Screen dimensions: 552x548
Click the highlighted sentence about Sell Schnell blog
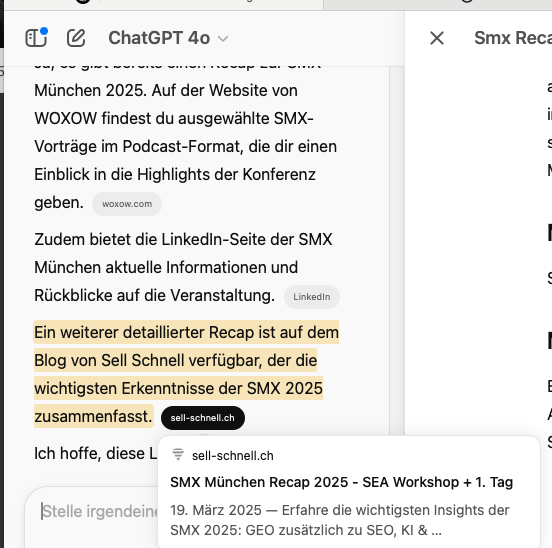pos(186,374)
